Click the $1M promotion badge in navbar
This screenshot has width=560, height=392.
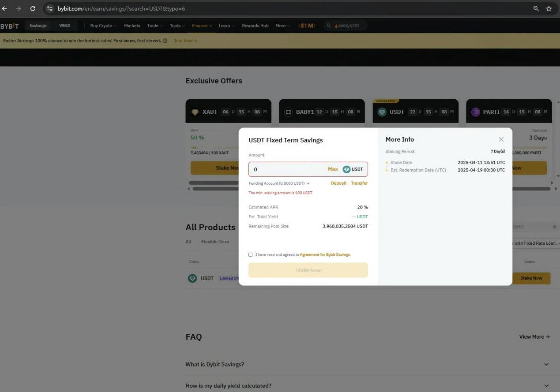pos(307,26)
